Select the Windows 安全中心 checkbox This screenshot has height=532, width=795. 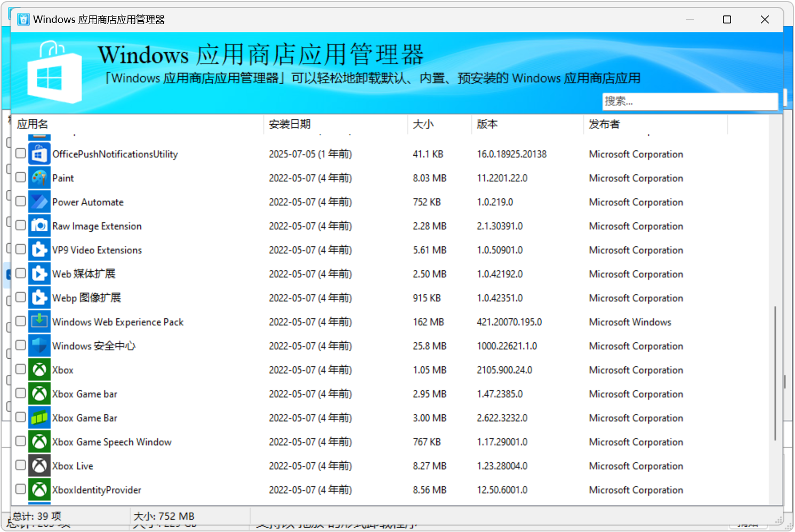tap(21, 345)
